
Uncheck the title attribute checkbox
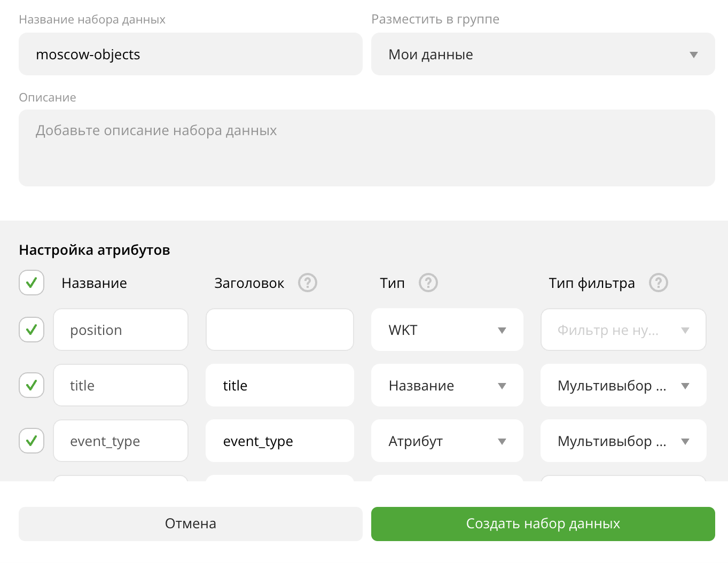[x=32, y=385]
